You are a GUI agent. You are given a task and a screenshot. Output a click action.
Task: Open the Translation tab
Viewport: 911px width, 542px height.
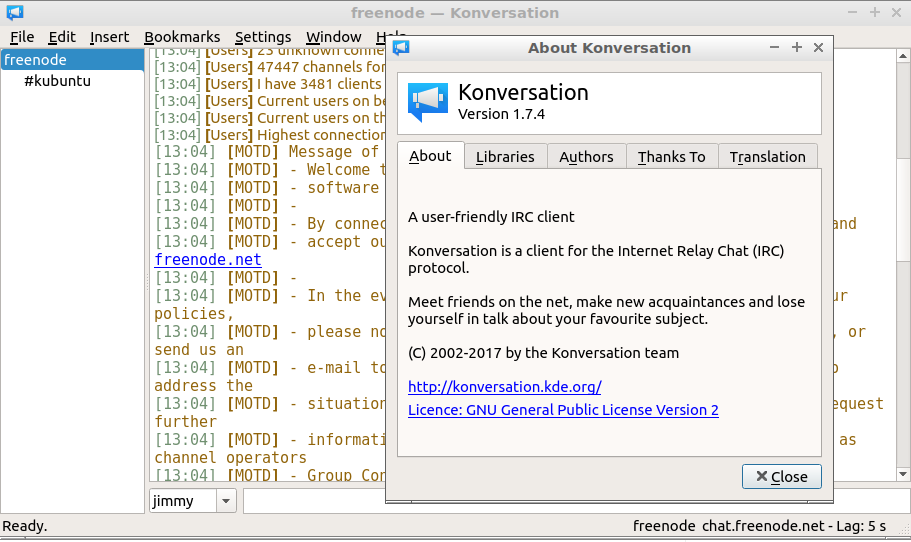click(767, 157)
